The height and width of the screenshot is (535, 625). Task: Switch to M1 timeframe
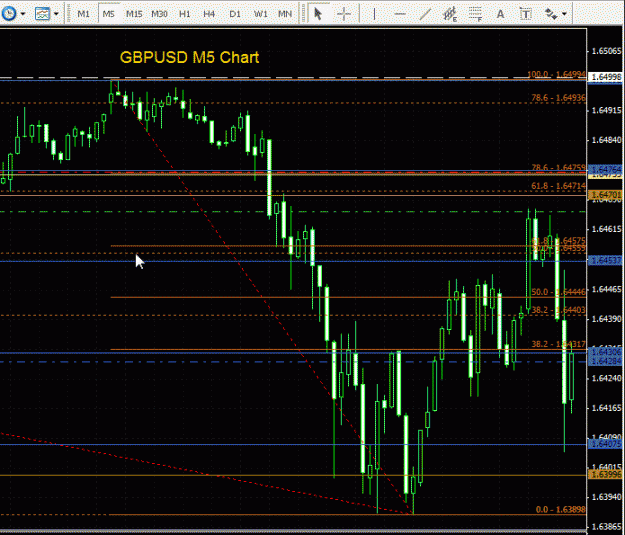[83, 14]
